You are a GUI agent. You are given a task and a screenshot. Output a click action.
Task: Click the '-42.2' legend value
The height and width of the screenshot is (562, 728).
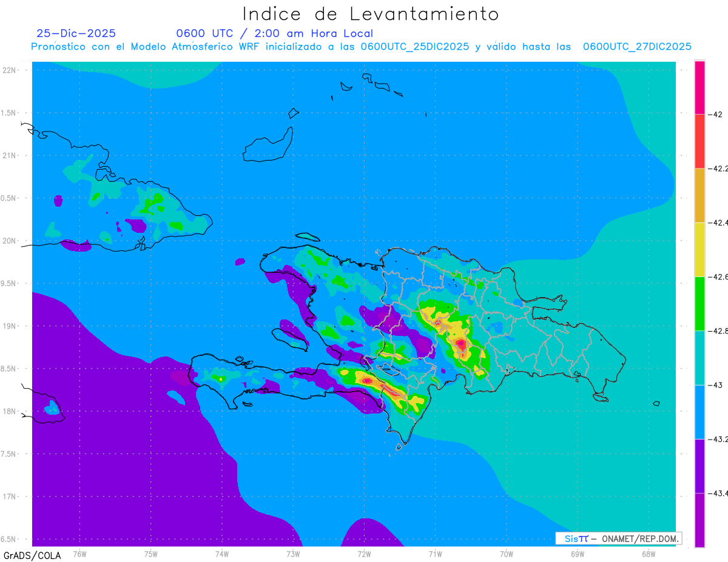pos(718,169)
